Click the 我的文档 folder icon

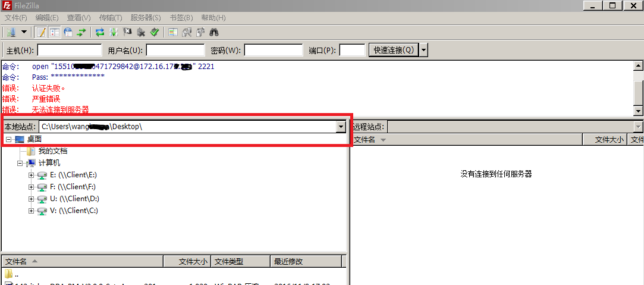31,151
